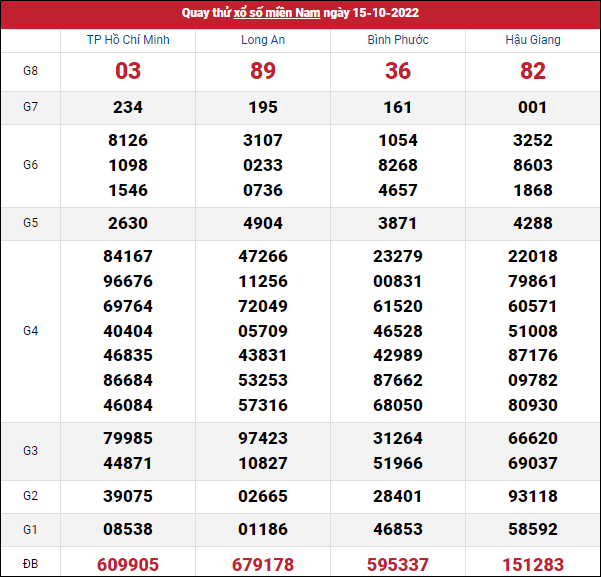Viewport: 601px width, 577px height.
Task: Click G8 result 82 for Hậu Giang
Action: [533, 71]
